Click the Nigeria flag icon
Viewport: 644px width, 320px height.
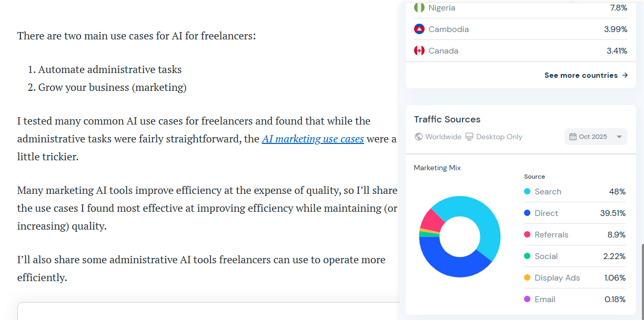tap(419, 8)
